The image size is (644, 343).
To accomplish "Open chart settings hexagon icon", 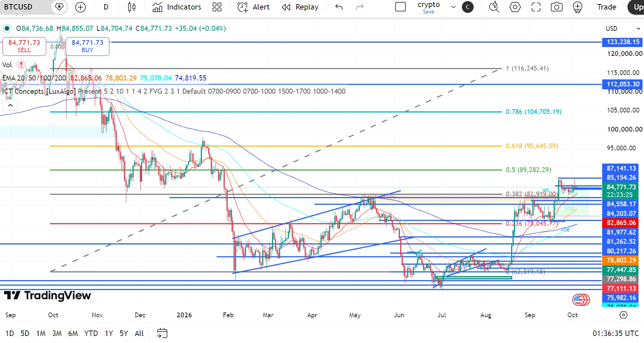I will pyautogui.click(x=515, y=7).
